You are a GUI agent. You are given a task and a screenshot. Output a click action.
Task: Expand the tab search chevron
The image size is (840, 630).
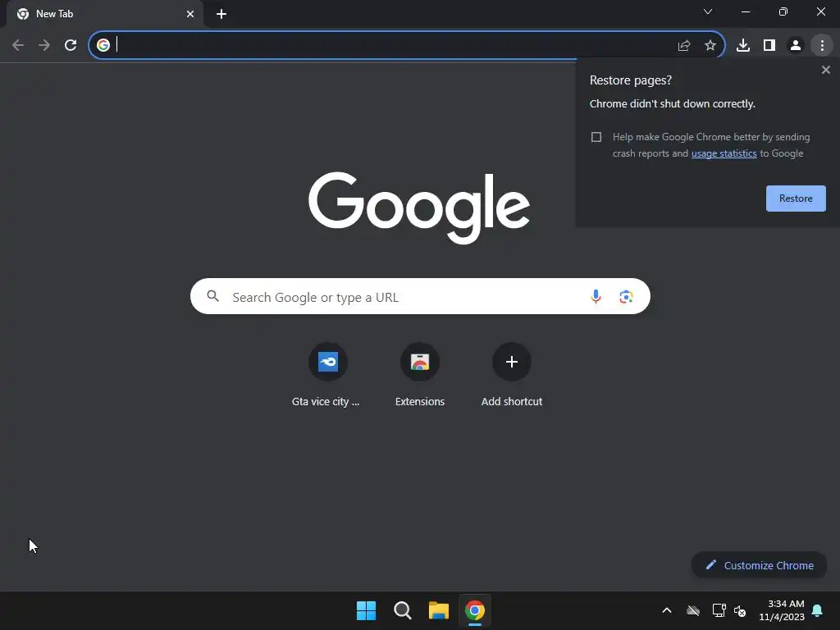tap(708, 11)
